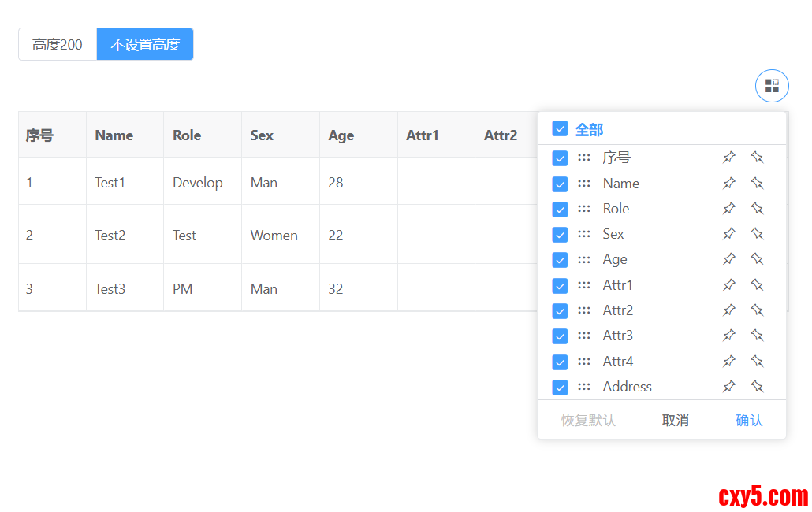Click right pin icon for Age column
Screen dimensions: 812x512
pos(757,259)
